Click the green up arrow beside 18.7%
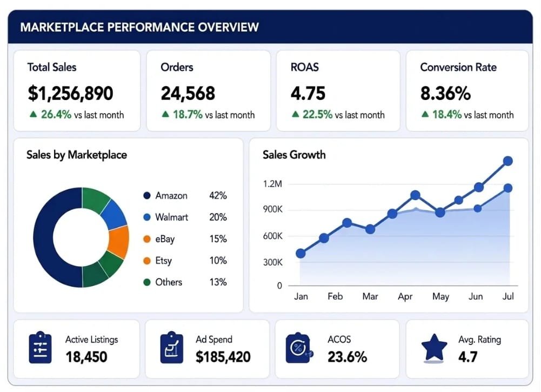 click(165, 114)
